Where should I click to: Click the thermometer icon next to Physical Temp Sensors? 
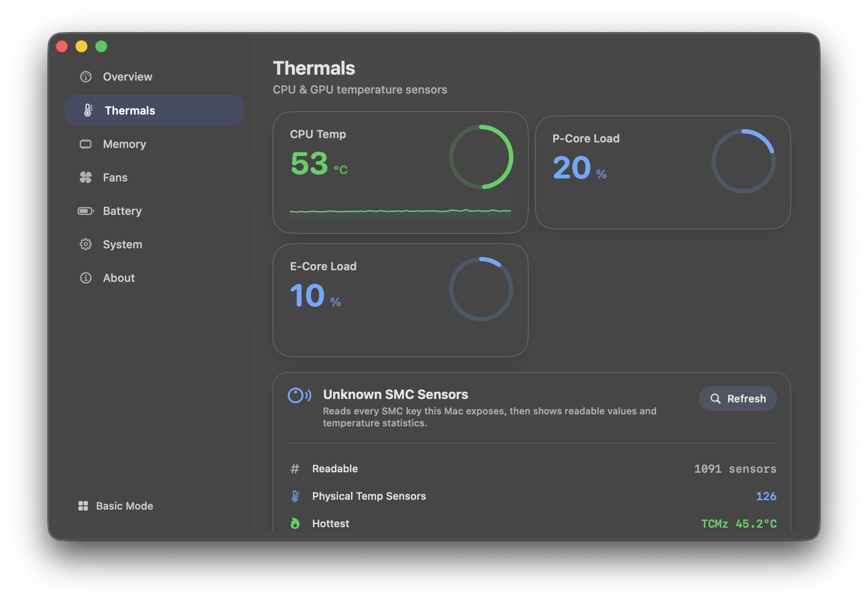[x=295, y=496]
